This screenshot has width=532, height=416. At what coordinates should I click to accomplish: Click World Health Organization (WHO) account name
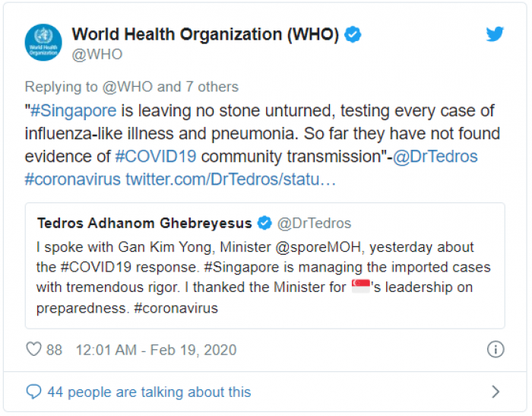pyautogui.click(x=205, y=34)
